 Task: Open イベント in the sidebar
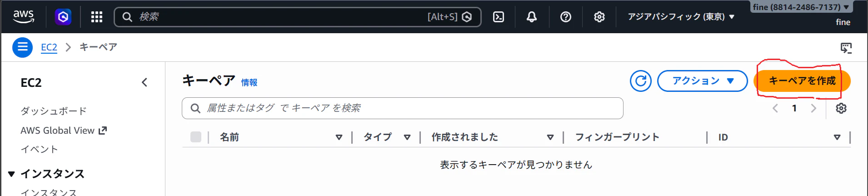tap(39, 149)
